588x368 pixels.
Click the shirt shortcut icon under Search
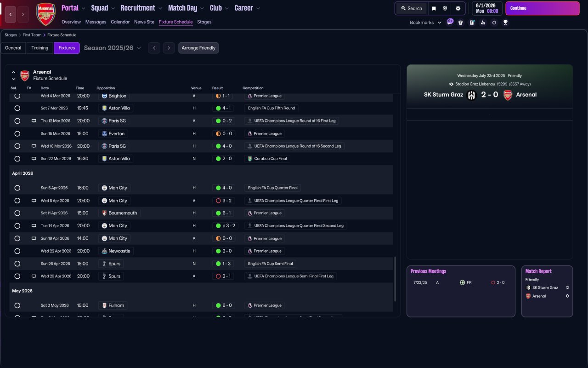click(461, 23)
